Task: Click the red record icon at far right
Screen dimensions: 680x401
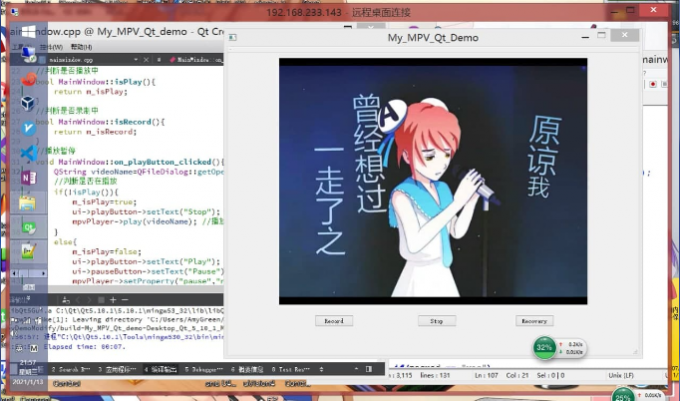Action: click(653, 84)
